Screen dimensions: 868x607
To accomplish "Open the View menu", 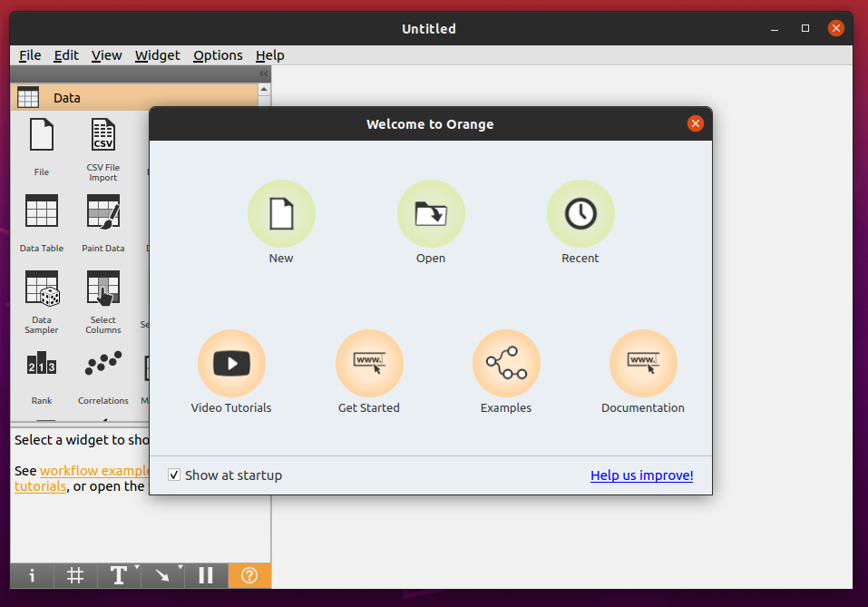I will [x=106, y=55].
